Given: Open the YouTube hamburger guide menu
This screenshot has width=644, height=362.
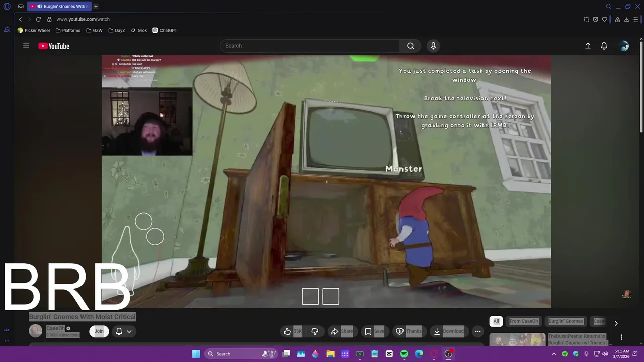Looking at the screenshot, I should (26, 46).
